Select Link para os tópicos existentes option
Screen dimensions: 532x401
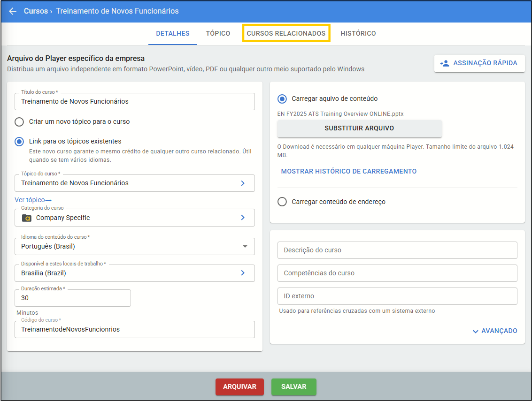tap(19, 141)
